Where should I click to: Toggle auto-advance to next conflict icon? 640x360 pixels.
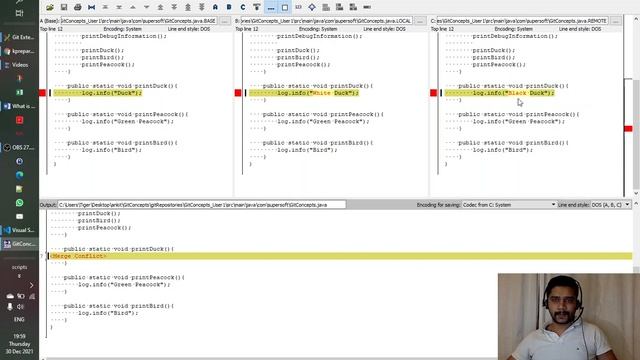coord(257,7)
